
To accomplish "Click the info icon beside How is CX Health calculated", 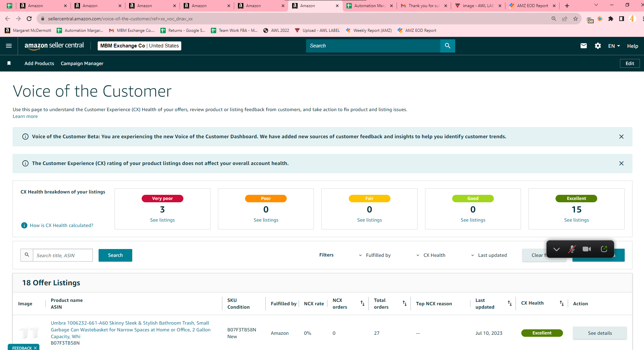I will point(24,225).
